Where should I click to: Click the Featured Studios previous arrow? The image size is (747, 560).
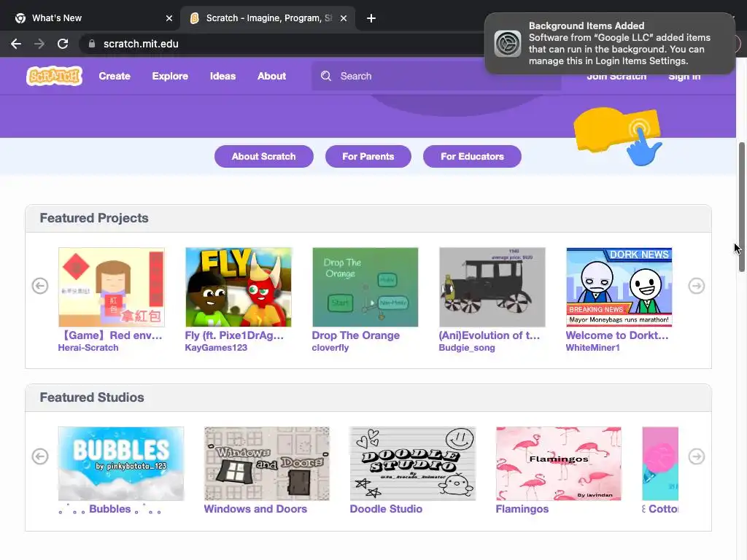click(40, 456)
